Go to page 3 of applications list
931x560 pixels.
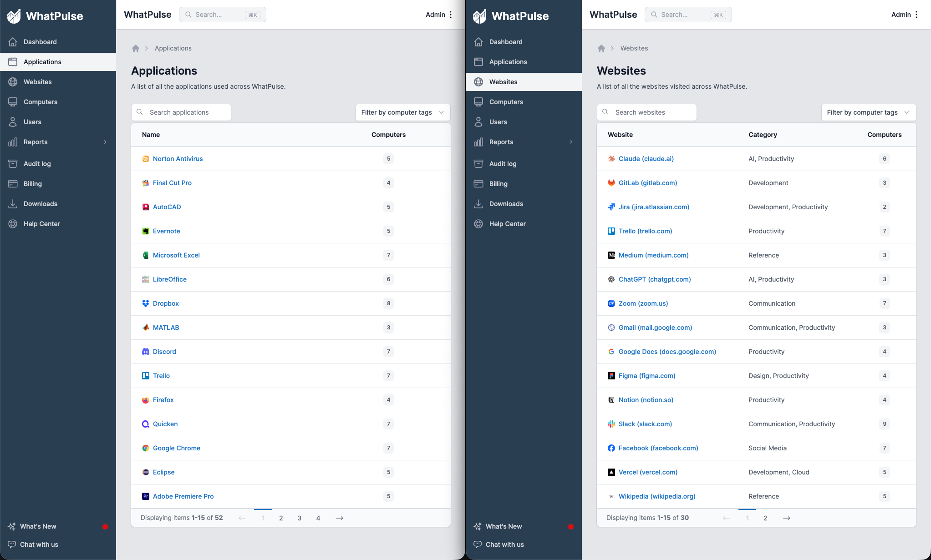(300, 518)
